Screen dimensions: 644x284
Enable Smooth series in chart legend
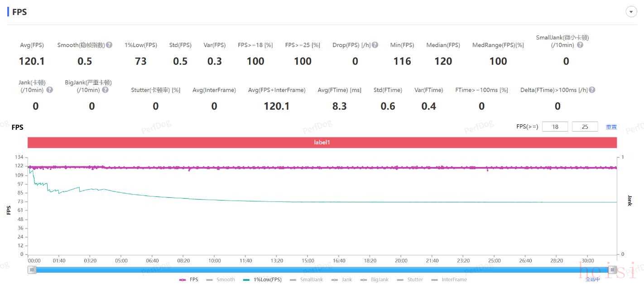click(x=221, y=279)
